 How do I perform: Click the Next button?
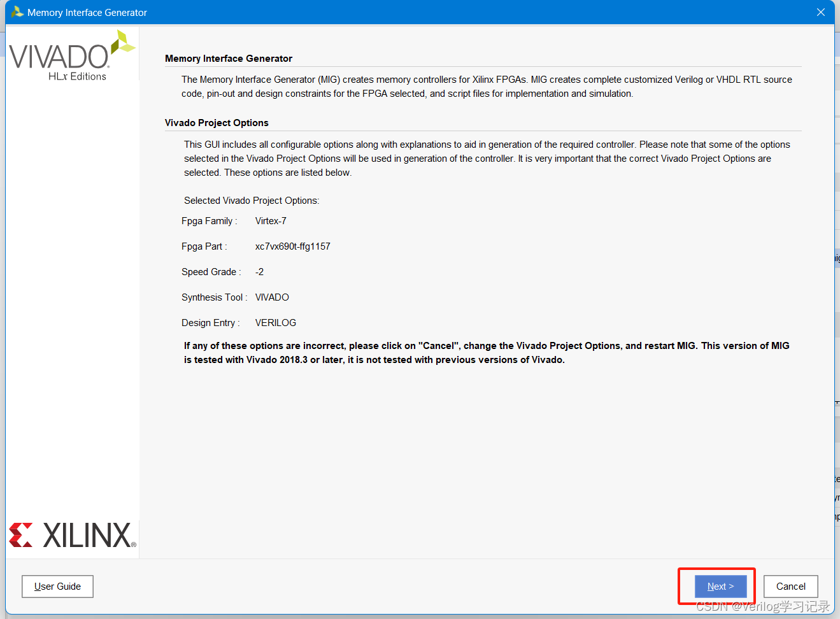pyautogui.click(x=720, y=587)
